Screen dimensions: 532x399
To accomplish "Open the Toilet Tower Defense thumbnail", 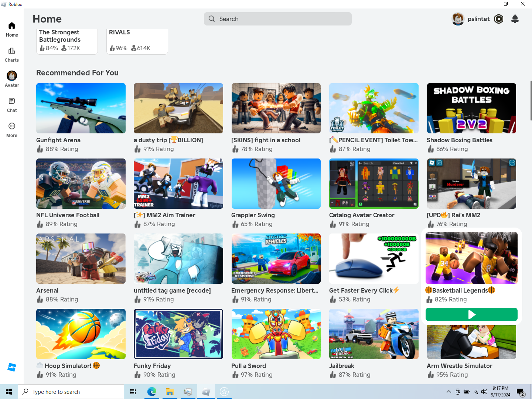I will (374, 108).
